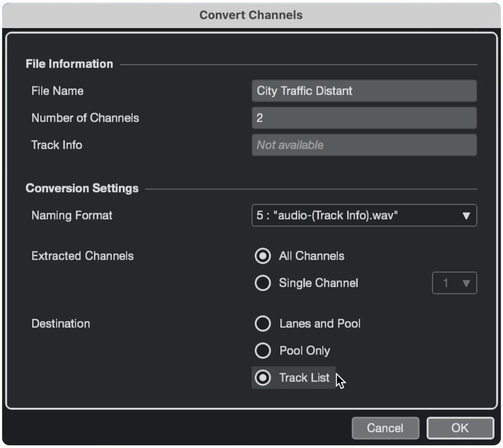
Task: Click the File Information section heading
Action: point(69,64)
